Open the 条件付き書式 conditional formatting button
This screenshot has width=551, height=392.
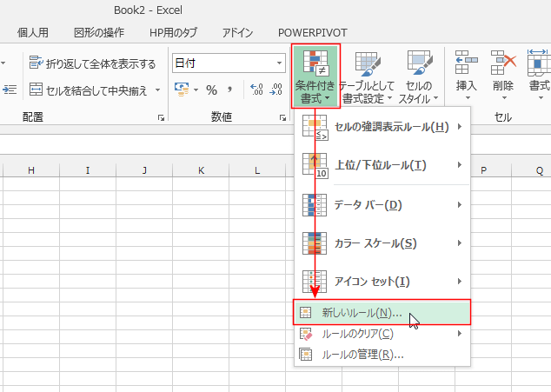pyautogui.click(x=315, y=76)
